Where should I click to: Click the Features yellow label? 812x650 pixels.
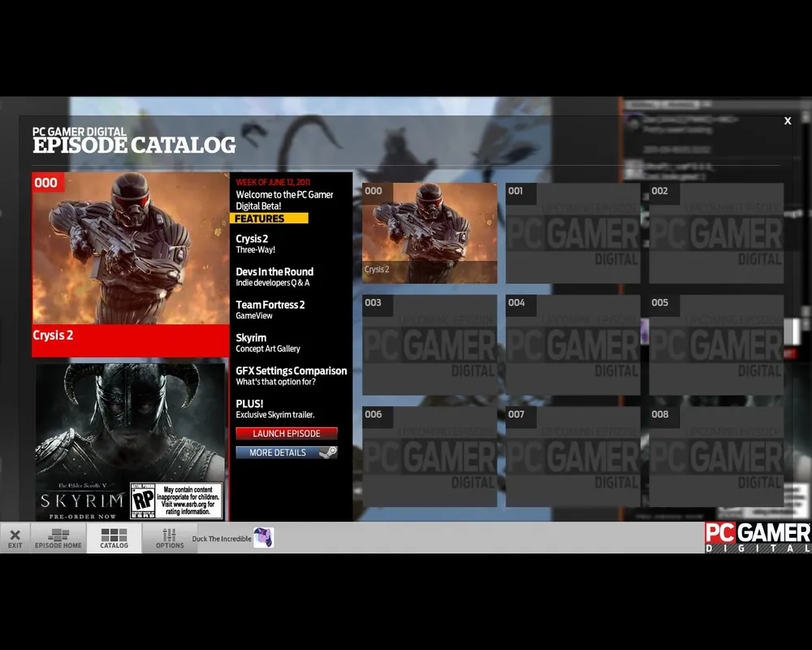tap(268, 219)
